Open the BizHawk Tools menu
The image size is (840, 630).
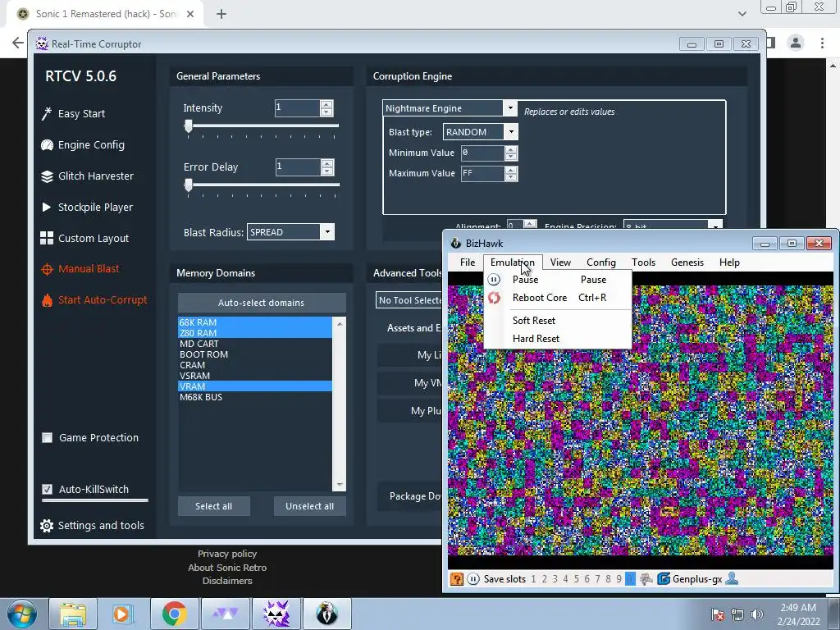[643, 262]
